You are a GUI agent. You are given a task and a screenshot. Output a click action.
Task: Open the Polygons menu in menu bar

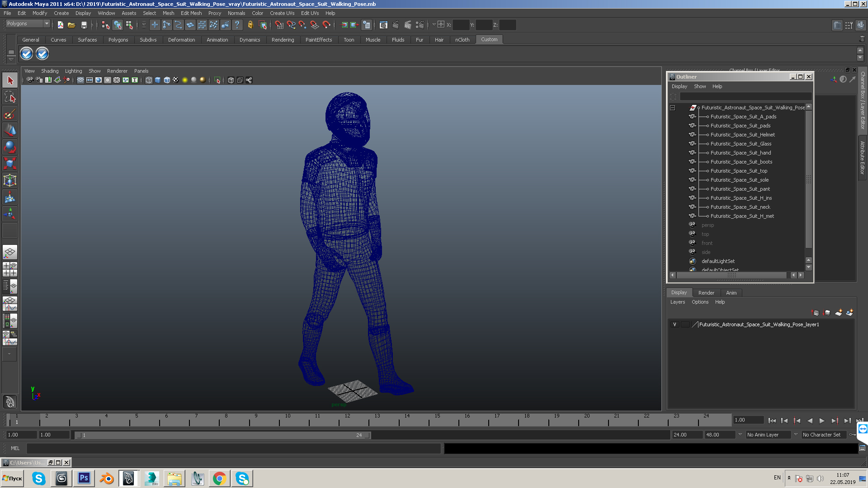(117, 39)
